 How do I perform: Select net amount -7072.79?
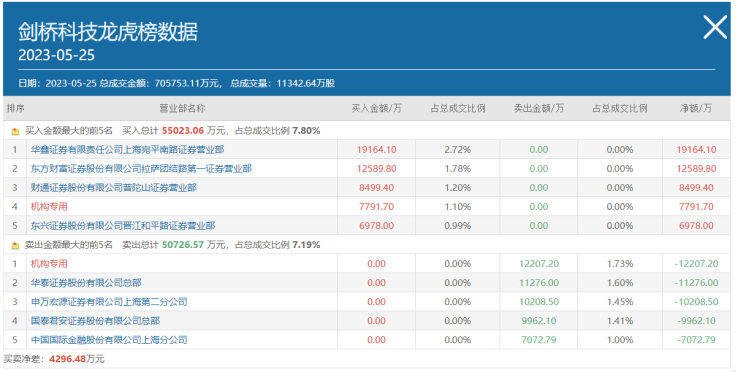697,340
